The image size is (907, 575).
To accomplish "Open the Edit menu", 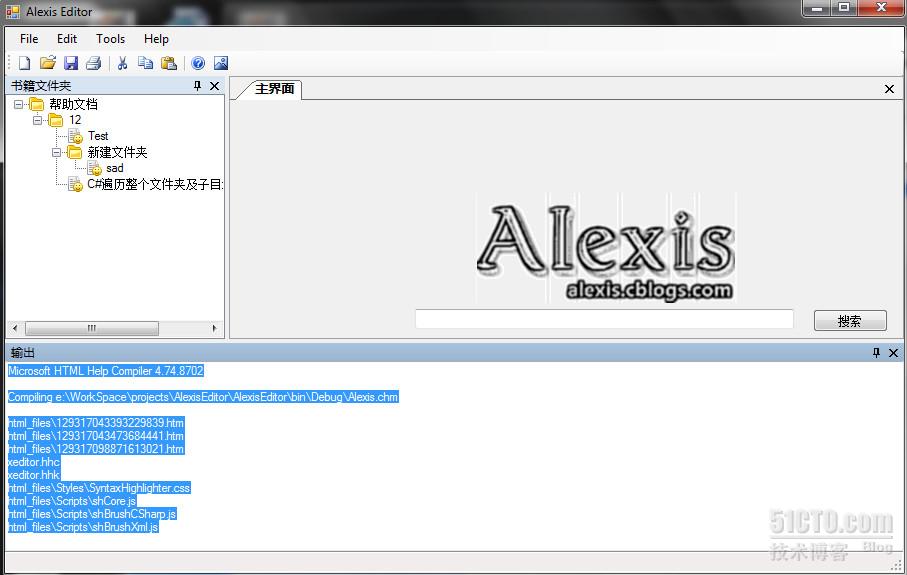I will (67, 39).
